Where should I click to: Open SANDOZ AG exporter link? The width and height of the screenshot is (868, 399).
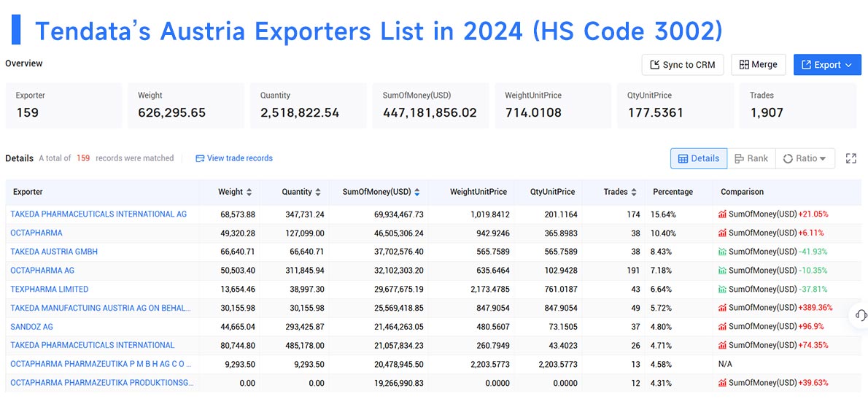coord(31,327)
